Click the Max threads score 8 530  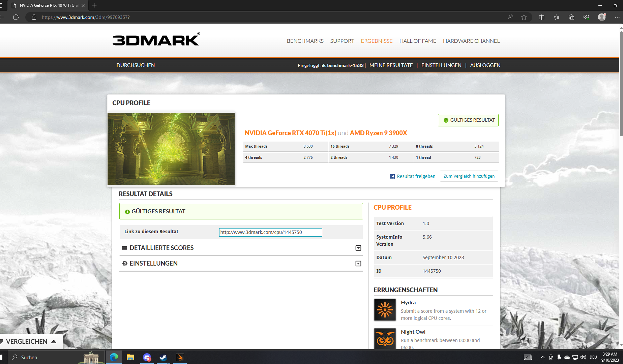[x=308, y=146]
